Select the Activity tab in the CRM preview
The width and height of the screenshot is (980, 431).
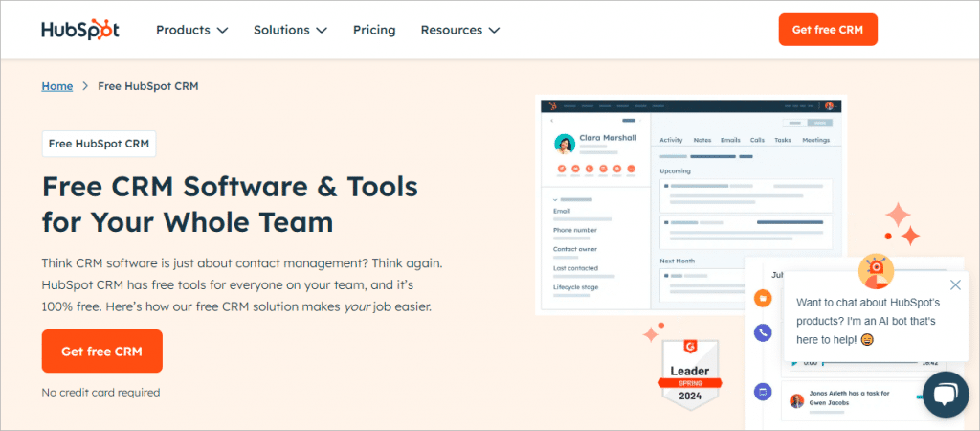(x=671, y=140)
